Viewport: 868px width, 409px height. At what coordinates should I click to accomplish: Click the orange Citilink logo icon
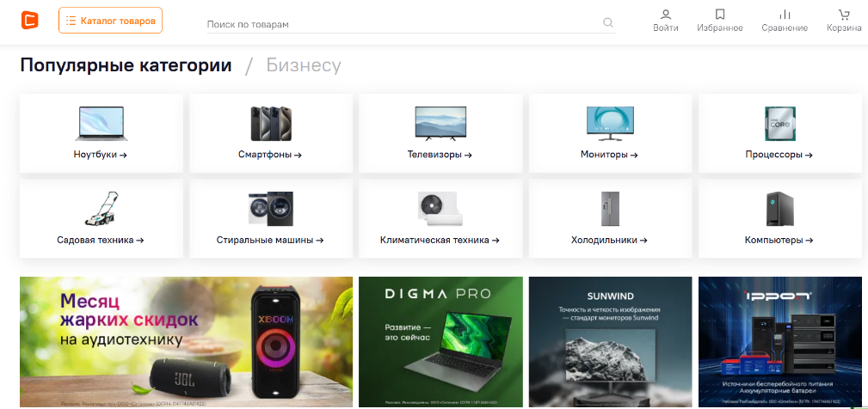[x=30, y=20]
